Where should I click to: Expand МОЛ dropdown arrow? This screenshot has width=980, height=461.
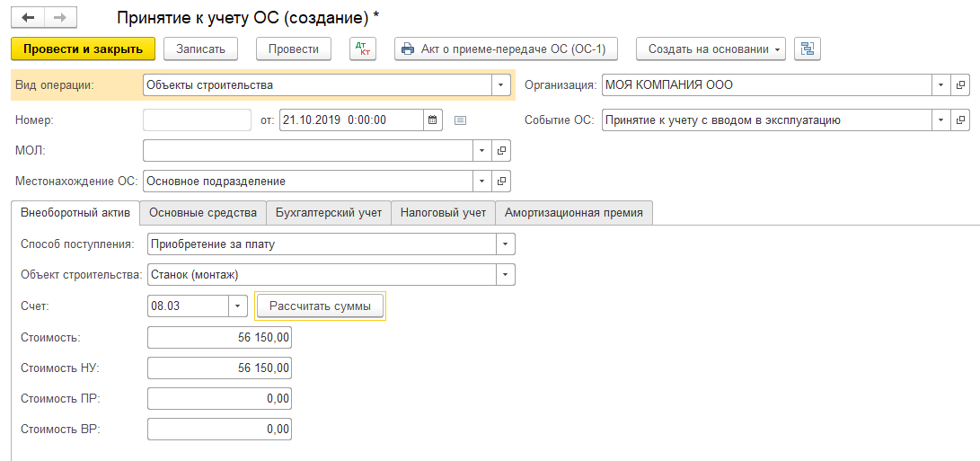[x=481, y=151]
